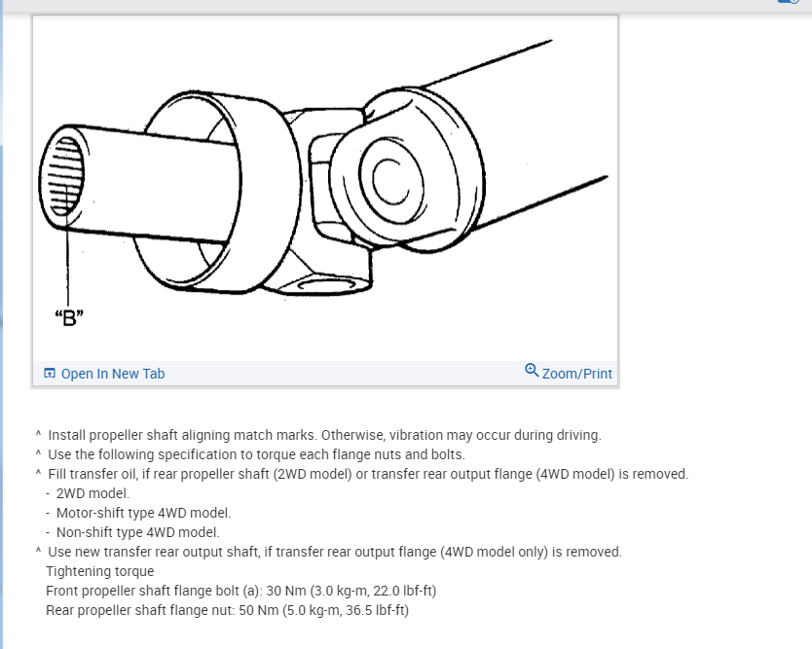Click the rear propeller shaft flange nut spec
Screen dimensions: 812x649
(227, 611)
